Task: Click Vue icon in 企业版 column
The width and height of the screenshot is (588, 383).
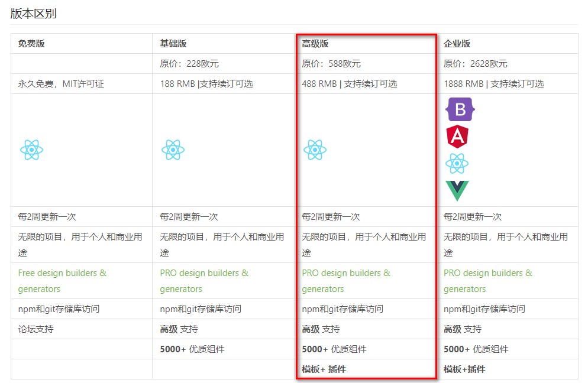Action: 457,191
